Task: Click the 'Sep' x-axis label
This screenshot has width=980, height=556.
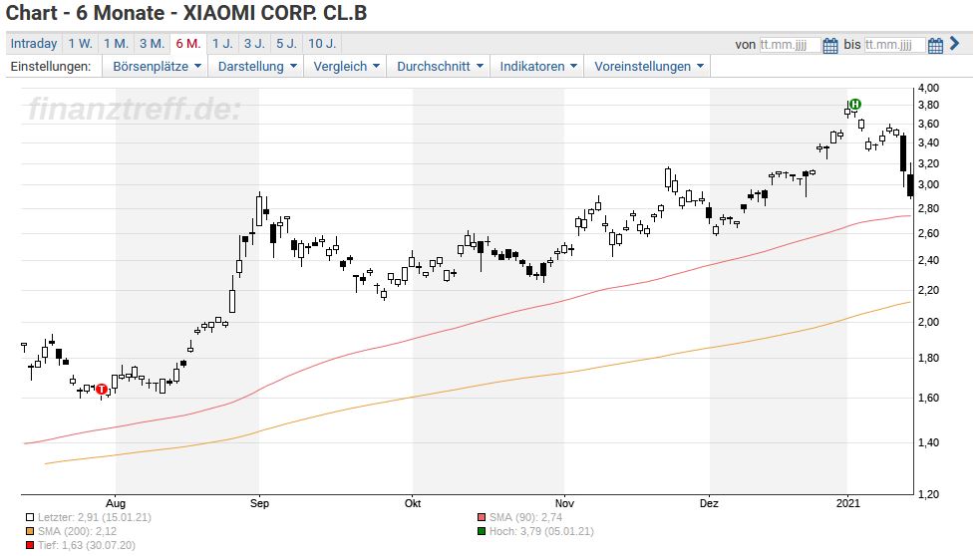Action: point(259,503)
